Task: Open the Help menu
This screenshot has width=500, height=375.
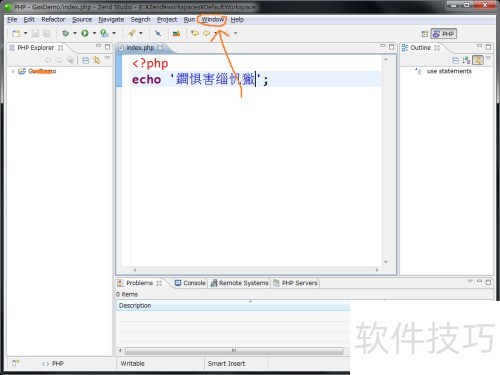Action: [237, 20]
